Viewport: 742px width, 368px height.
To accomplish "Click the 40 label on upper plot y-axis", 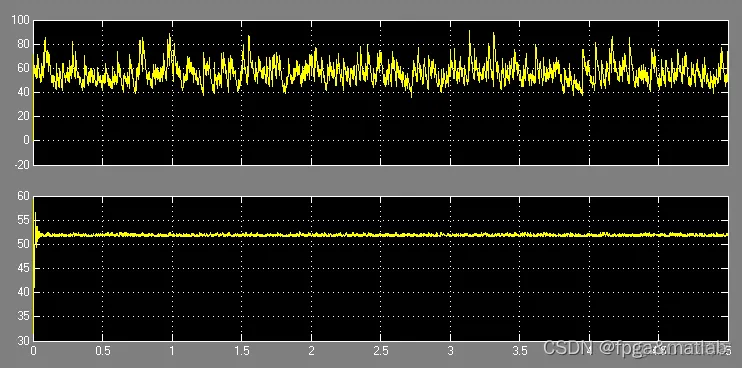I will (24, 93).
